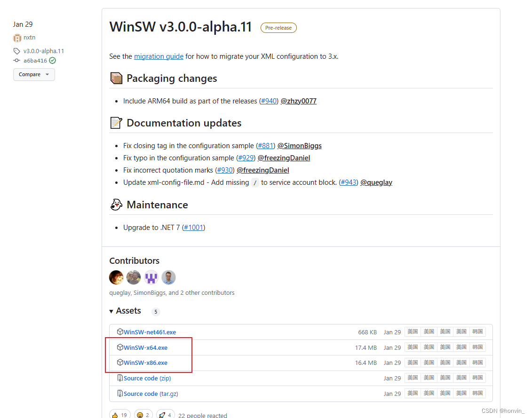Screen dimensions: 532x418
Task: Click the 韩国 mirror button for WinSW-x64.exe
Action: point(477,347)
